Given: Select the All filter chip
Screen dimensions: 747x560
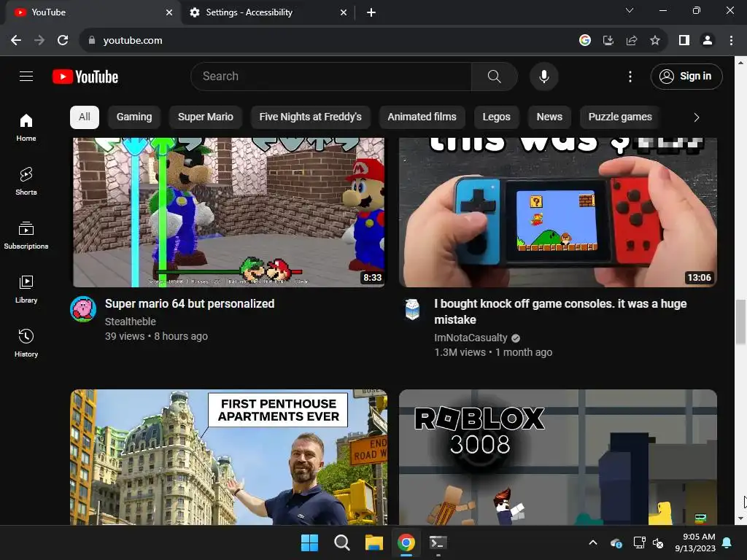Looking at the screenshot, I should tap(85, 117).
